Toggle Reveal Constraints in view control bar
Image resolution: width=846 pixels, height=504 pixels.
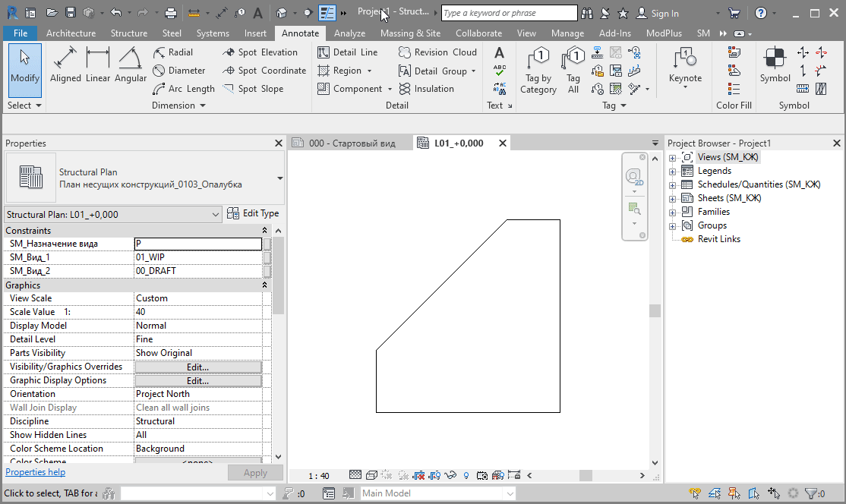click(514, 475)
